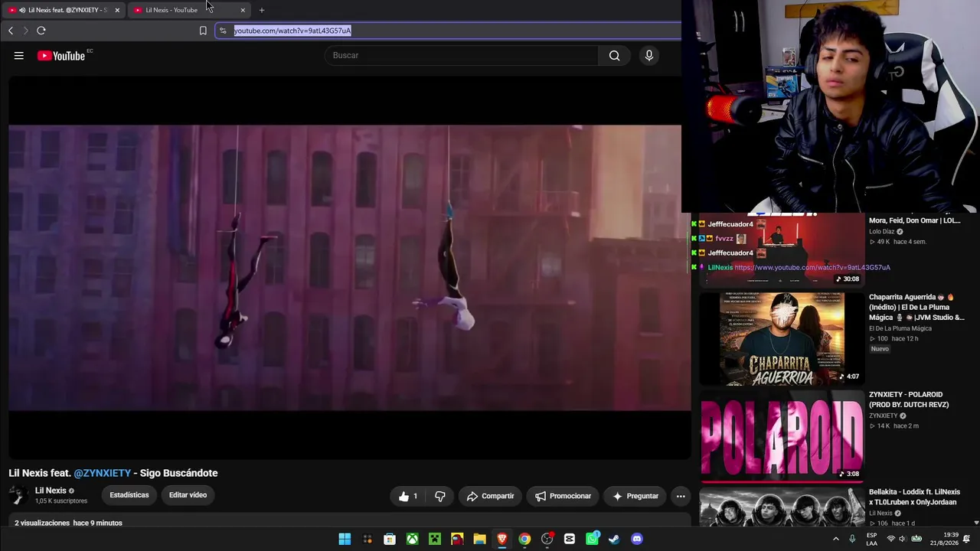This screenshot has width=980, height=551.
Task: Switch to the Lil Nexis - YouTube tab
Action: click(x=190, y=10)
